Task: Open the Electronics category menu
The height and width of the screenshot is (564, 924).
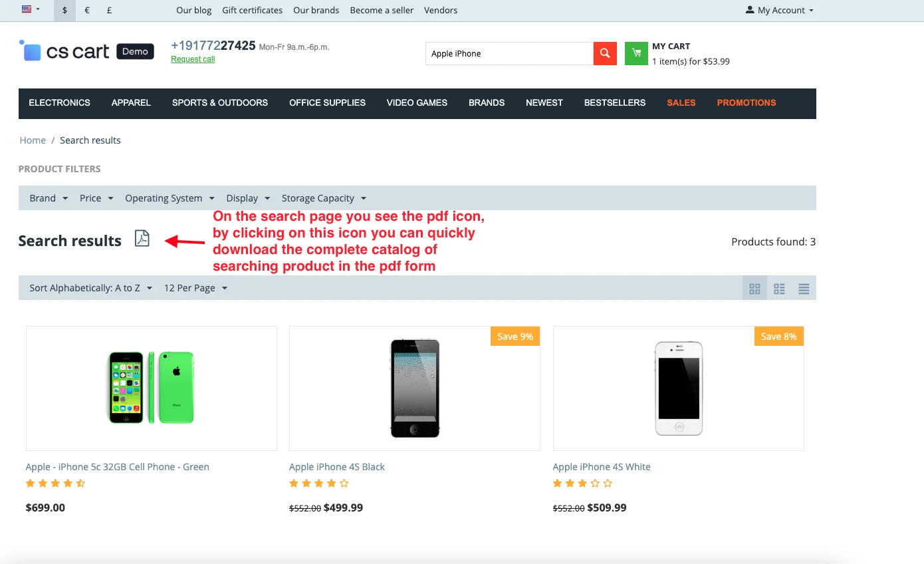Action: click(59, 103)
